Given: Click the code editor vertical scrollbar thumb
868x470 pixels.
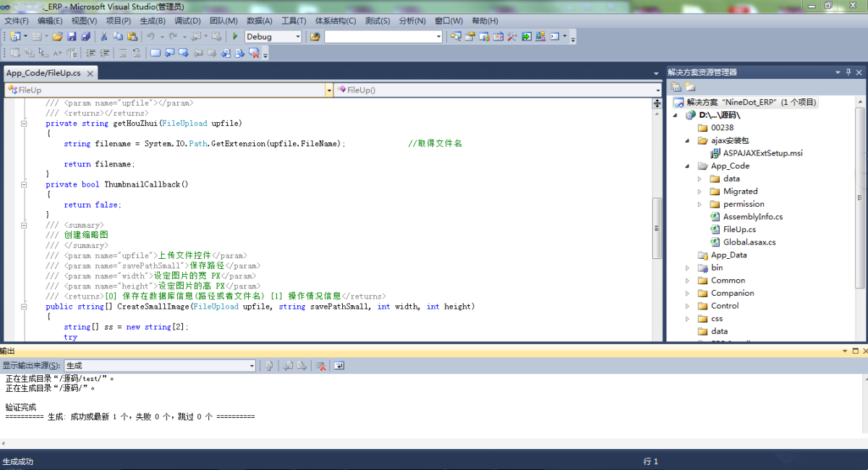Looking at the screenshot, I should tap(657, 228).
